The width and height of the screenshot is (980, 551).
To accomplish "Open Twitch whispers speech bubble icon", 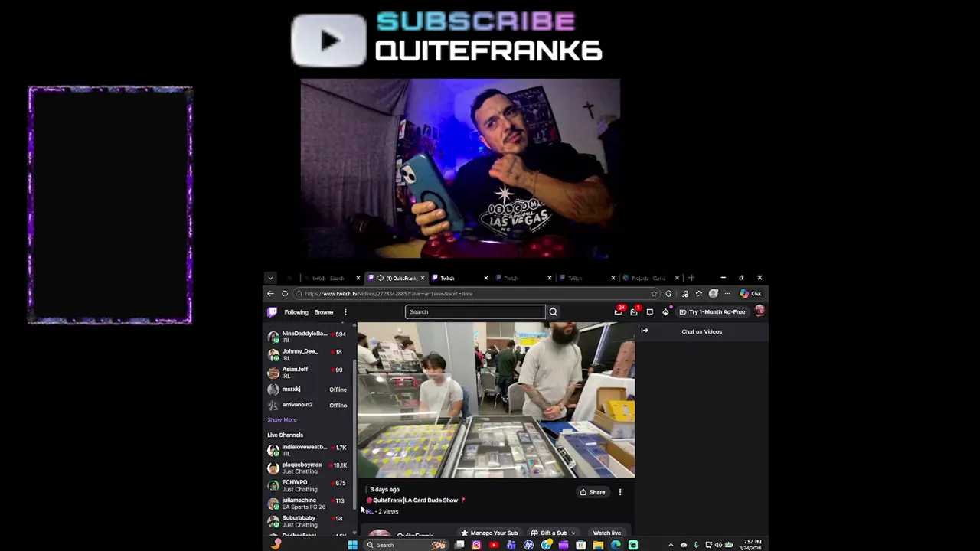I will (650, 311).
